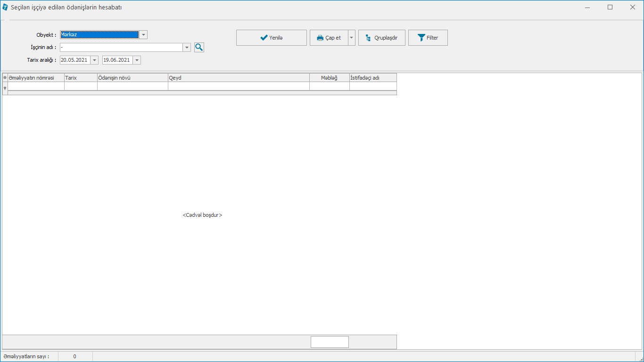Click the Ödənişin növü column header

pos(132,78)
